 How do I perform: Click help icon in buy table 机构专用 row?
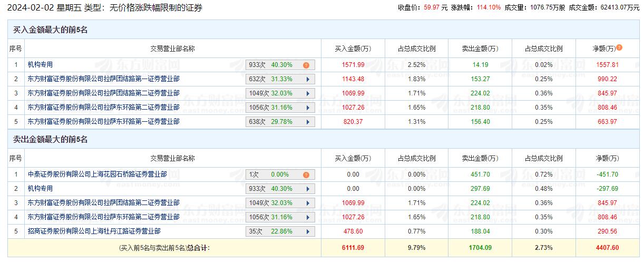pyautogui.click(x=306, y=65)
